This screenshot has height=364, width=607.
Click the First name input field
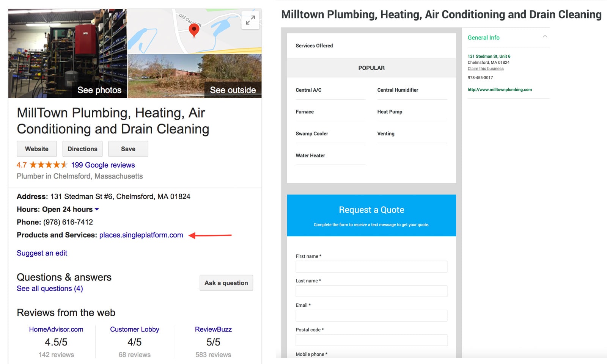[x=371, y=267]
